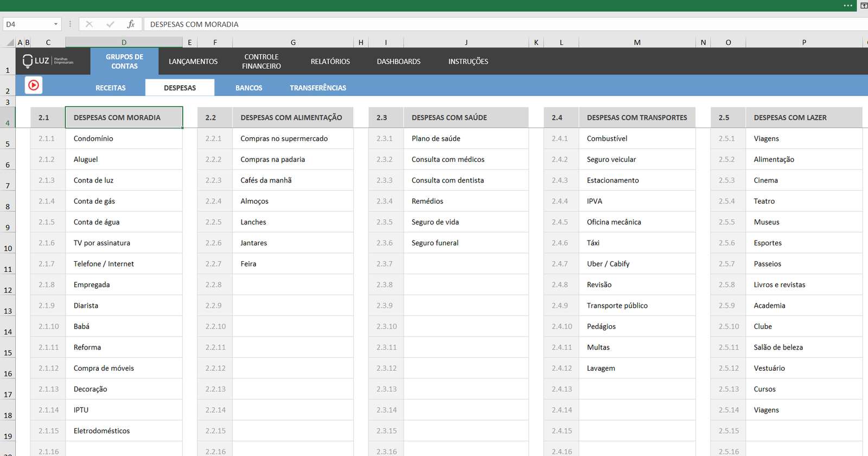868x456 pixels.
Task: Click the Uber / Cabify cell
Action: click(637, 264)
